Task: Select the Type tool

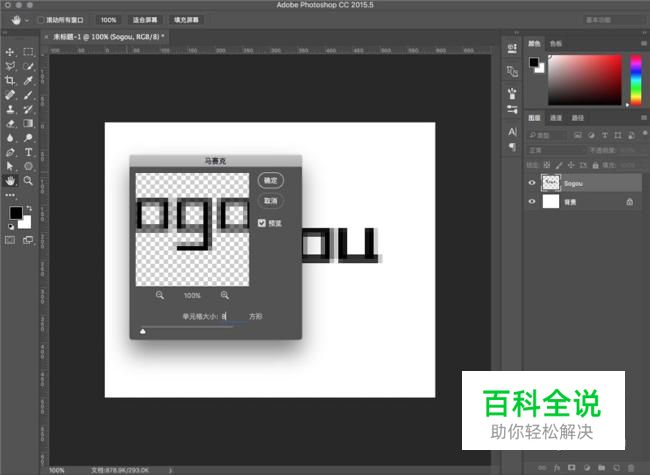Action: (x=28, y=152)
